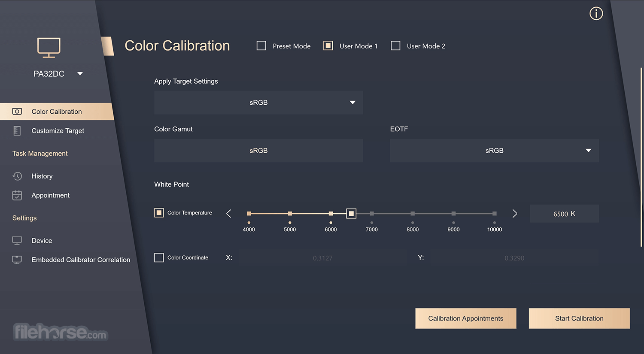Toggle User Mode 1 checkbox
This screenshot has height=354, width=644.
pyautogui.click(x=328, y=45)
